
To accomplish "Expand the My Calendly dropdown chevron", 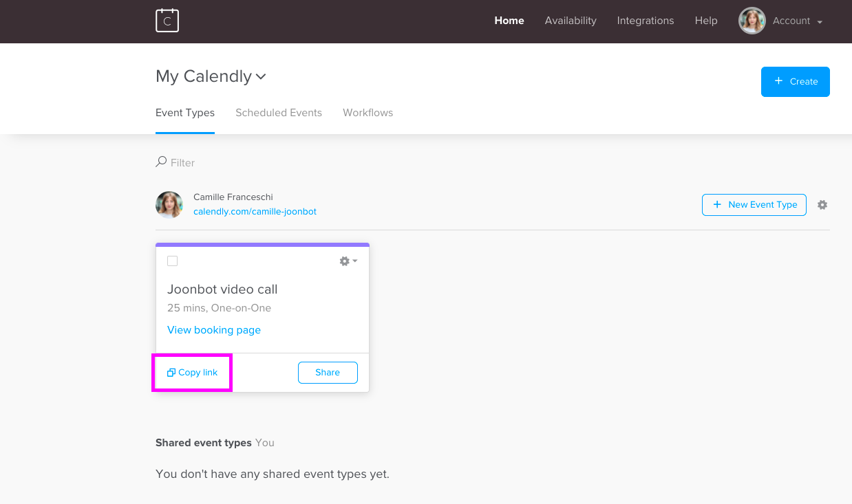I will pos(261,76).
